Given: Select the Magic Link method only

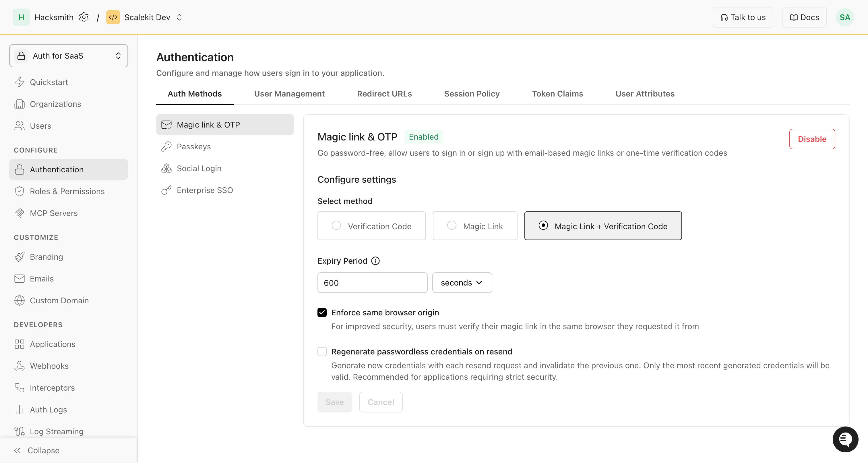Looking at the screenshot, I should point(475,225).
